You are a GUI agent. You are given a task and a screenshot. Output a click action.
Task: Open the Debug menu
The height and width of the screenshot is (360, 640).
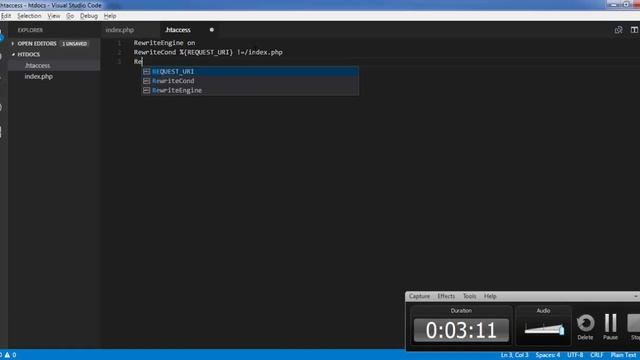coord(89,16)
